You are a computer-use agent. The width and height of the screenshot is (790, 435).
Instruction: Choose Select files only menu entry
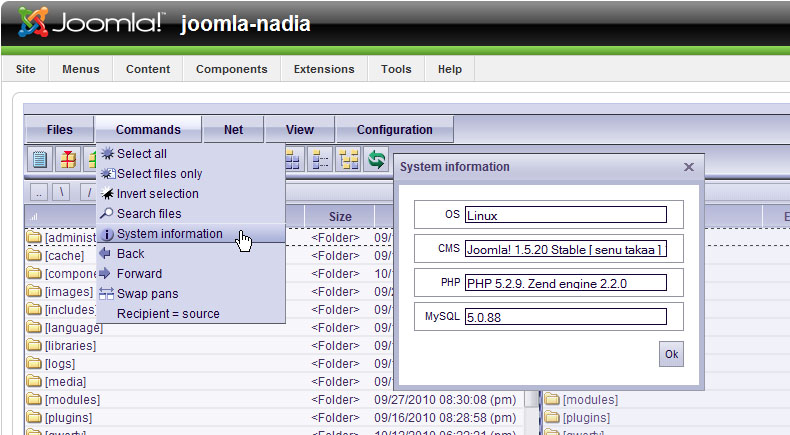[x=191, y=173]
